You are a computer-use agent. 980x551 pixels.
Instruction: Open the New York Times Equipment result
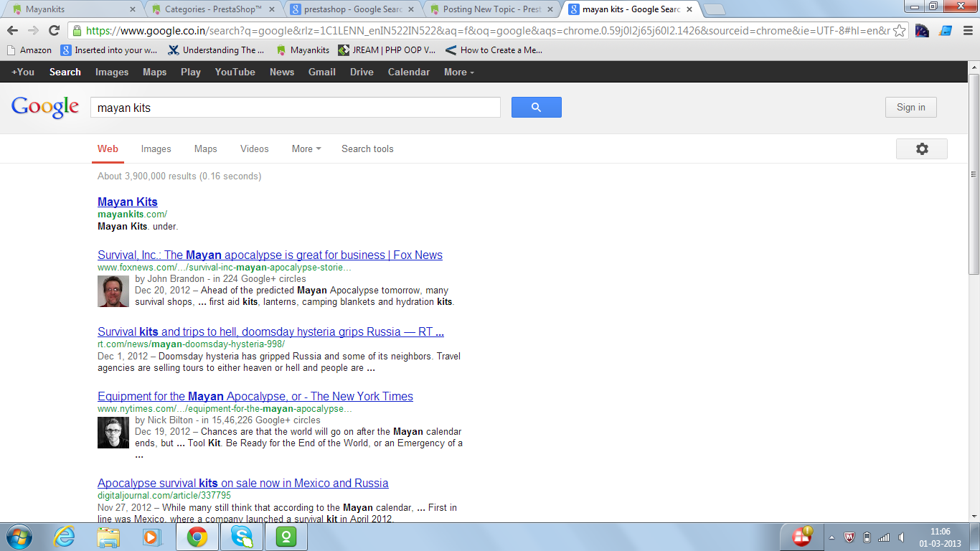pos(255,396)
